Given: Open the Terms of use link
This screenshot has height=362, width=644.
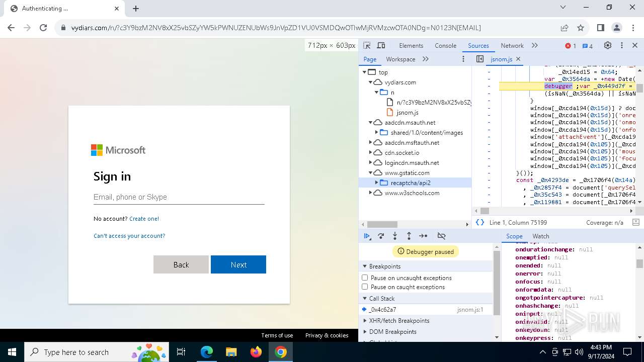Looking at the screenshot, I should (x=277, y=335).
